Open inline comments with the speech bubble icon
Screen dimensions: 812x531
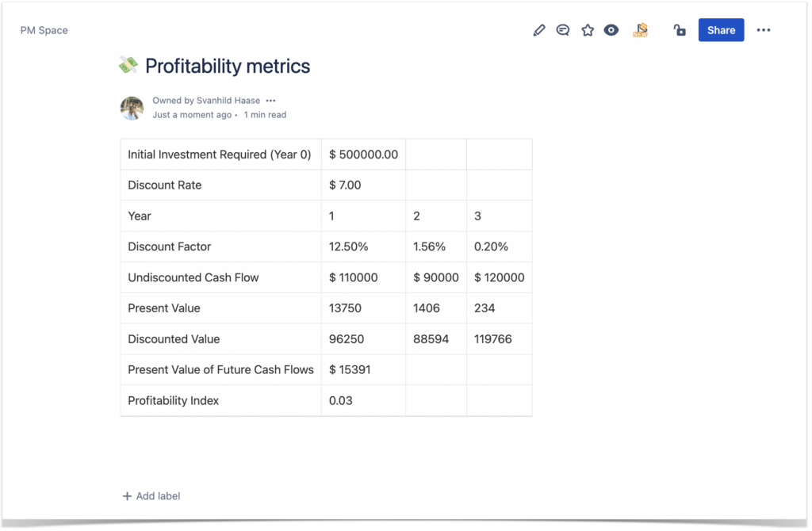(x=563, y=29)
